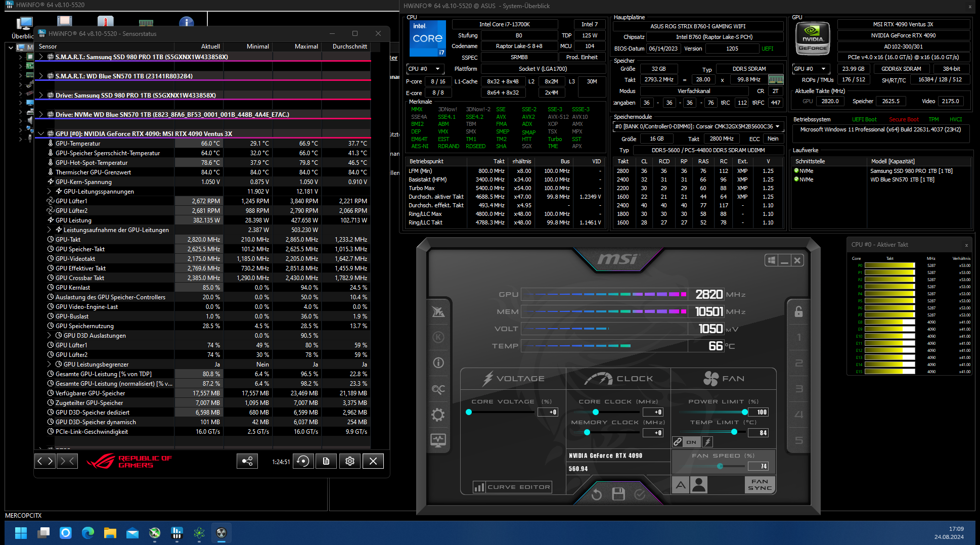Viewport: 980px width, 545px height.
Task: Click the Power Limit value field
Action: (x=759, y=412)
